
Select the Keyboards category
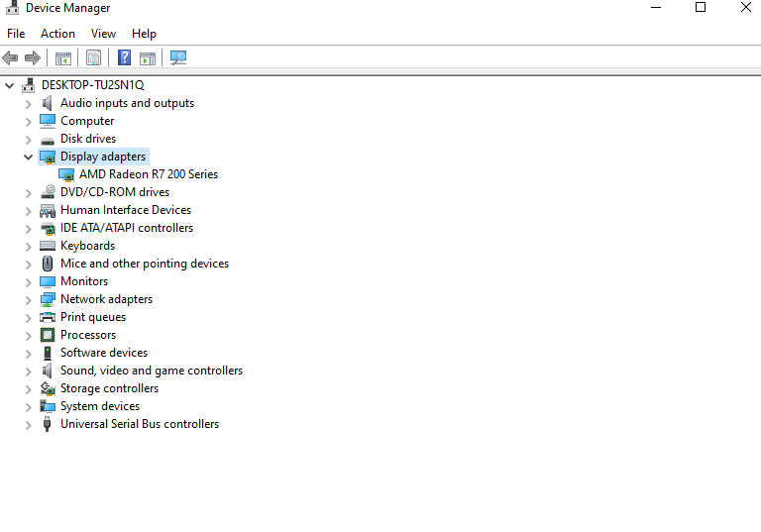87,246
